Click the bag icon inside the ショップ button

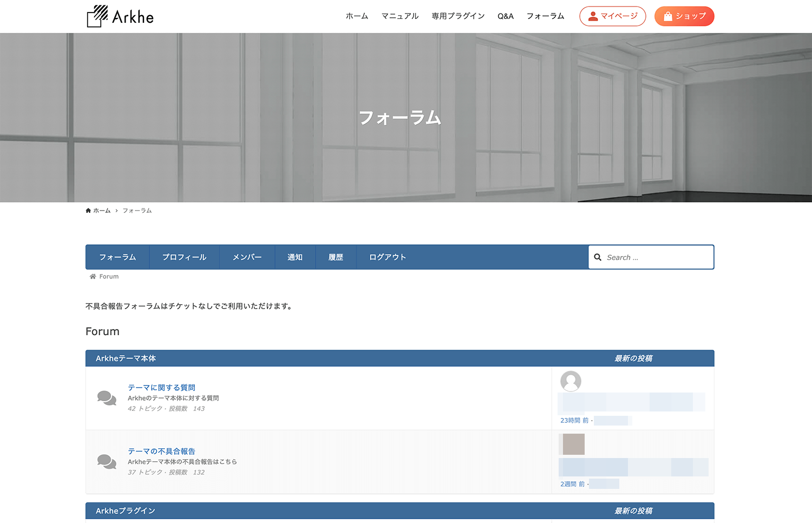667,16
